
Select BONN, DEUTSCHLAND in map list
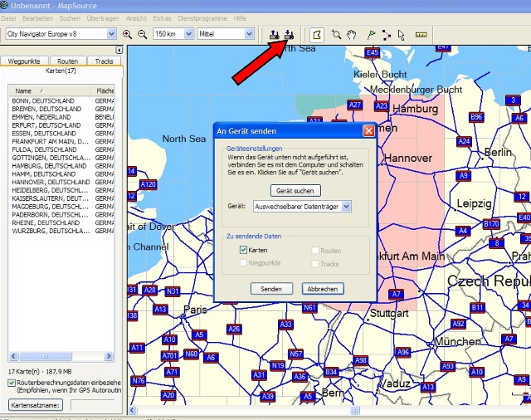[43, 100]
